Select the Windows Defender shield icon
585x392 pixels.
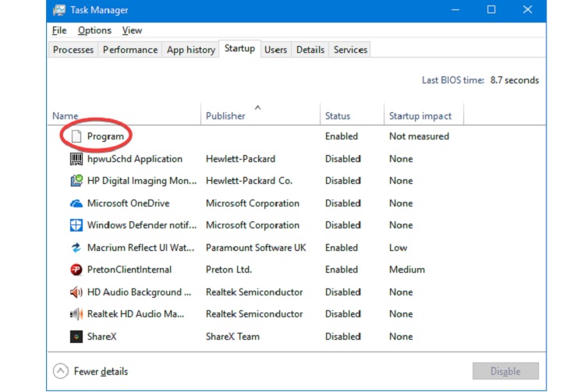click(76, 225)
